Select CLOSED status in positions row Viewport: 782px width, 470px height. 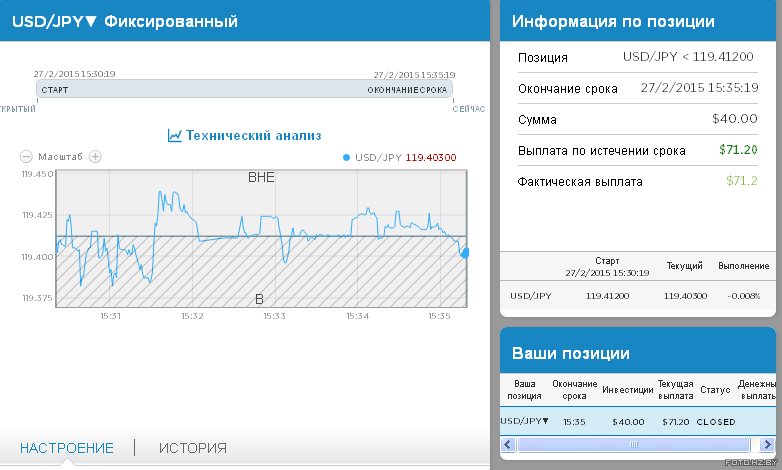point(716,422)
